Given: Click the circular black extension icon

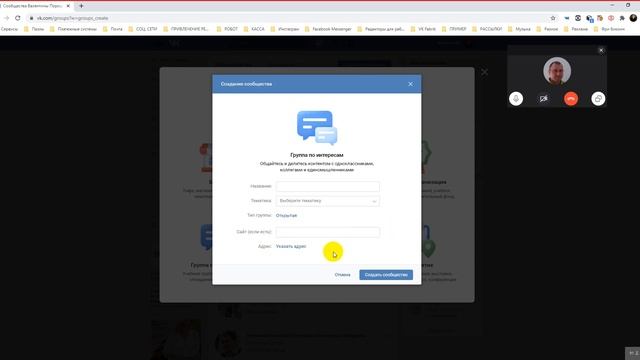Looking at the screenshot, I should [x=578, y=18].
